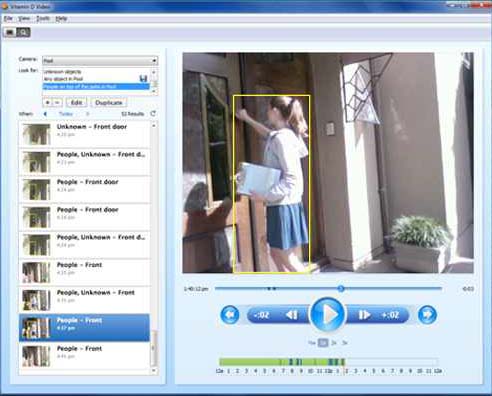Skip forward two seconds (+:02)
Screen dimensions: 492x396
[x=391, y=315]
